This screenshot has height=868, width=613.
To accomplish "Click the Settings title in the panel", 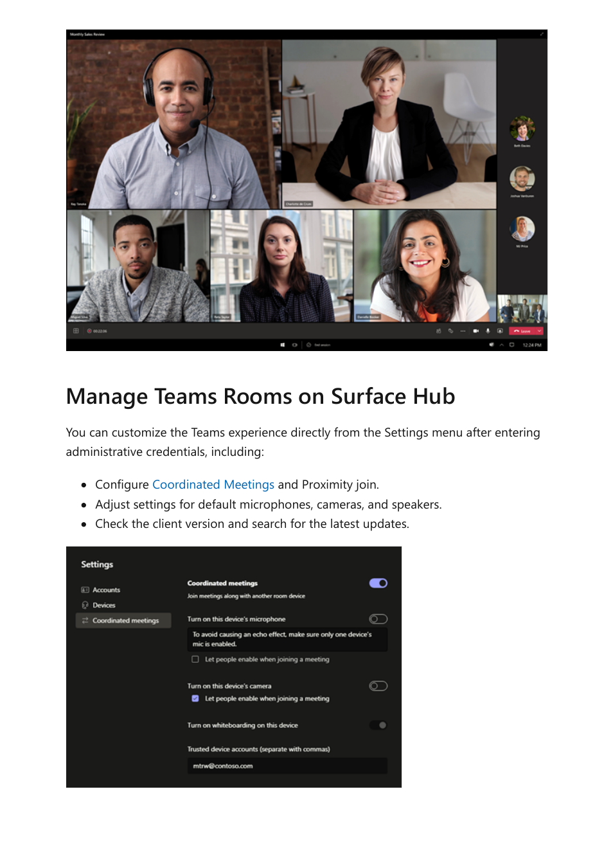I will coord(97,565).
